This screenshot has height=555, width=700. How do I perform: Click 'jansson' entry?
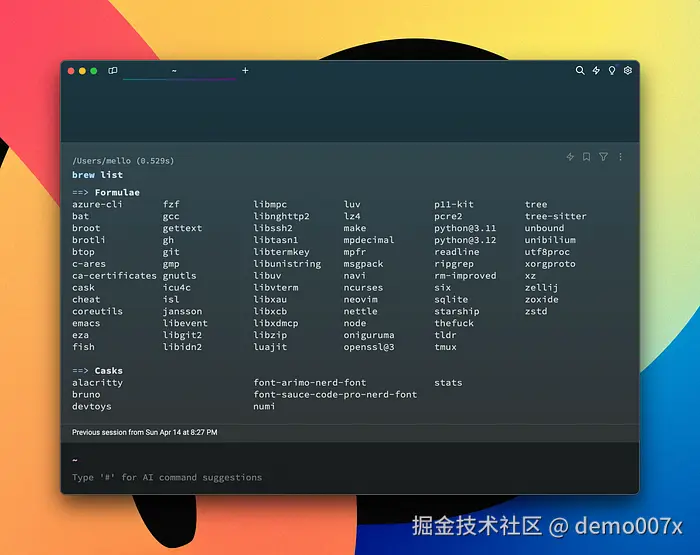tap(182, 311)
